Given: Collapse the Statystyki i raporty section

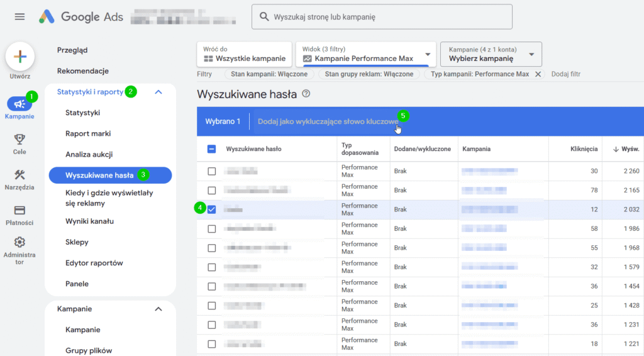Looking at the screenshot, I should click(158, 92).
